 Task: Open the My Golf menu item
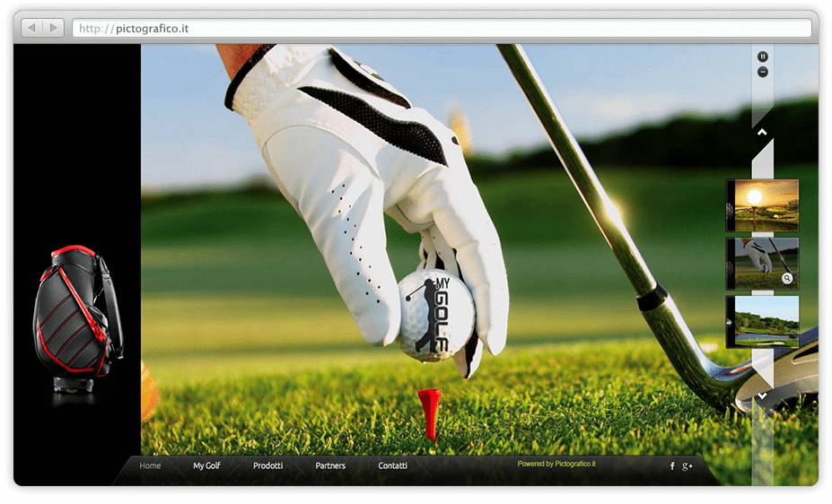point(206,465)
